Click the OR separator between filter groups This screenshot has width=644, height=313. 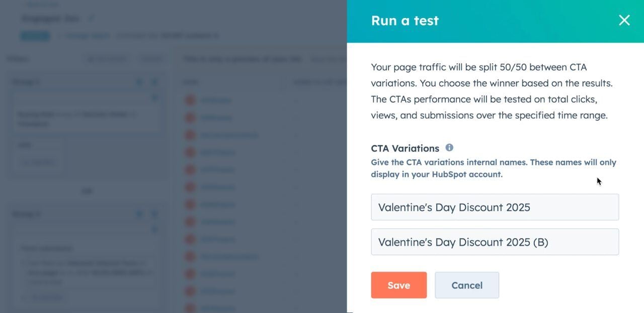coord(87,191)
